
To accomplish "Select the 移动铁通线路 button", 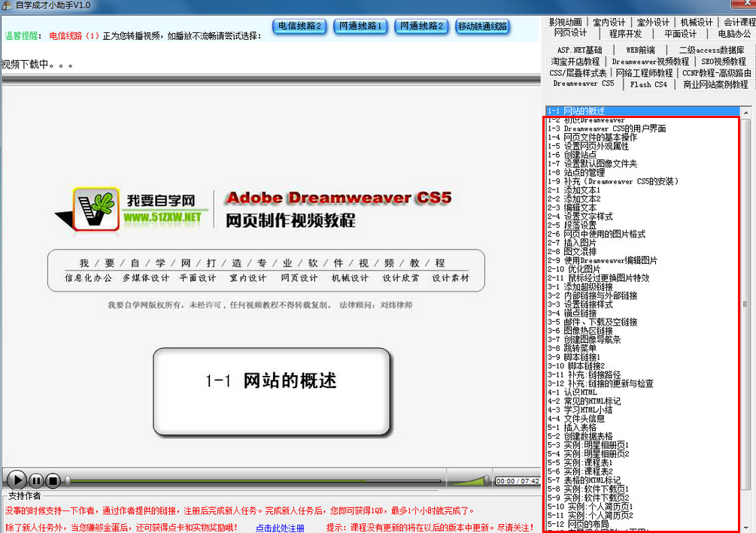I will pos(483,26).
